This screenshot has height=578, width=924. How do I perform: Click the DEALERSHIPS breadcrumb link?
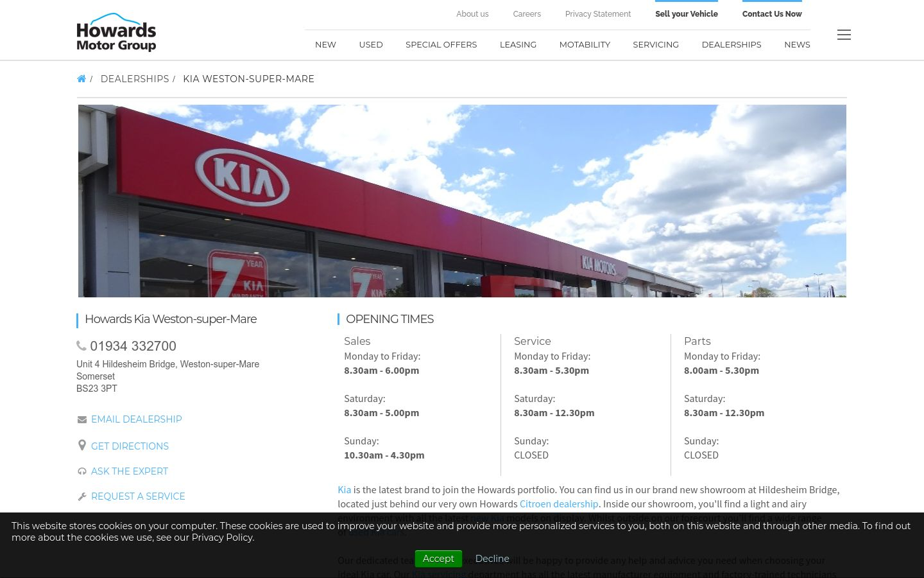coord(135,79)
